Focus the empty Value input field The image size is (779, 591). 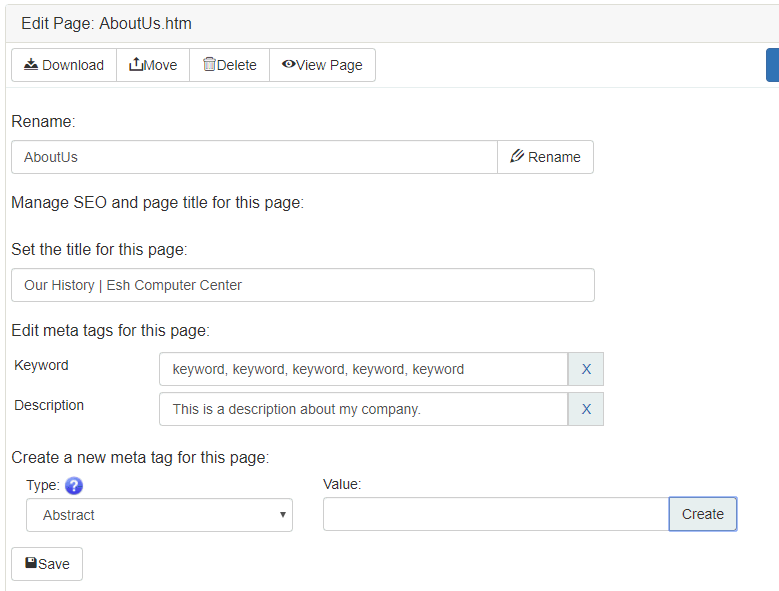click(x=495, y=514)
